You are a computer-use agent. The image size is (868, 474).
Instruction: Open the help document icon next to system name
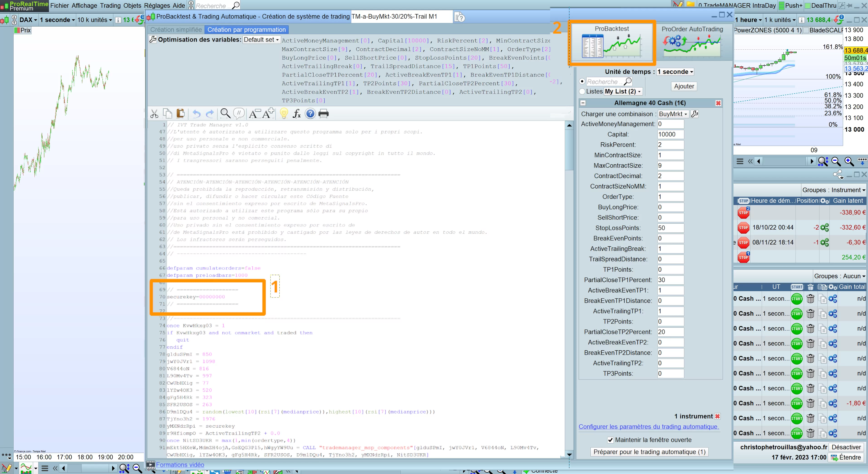(460, 17)
